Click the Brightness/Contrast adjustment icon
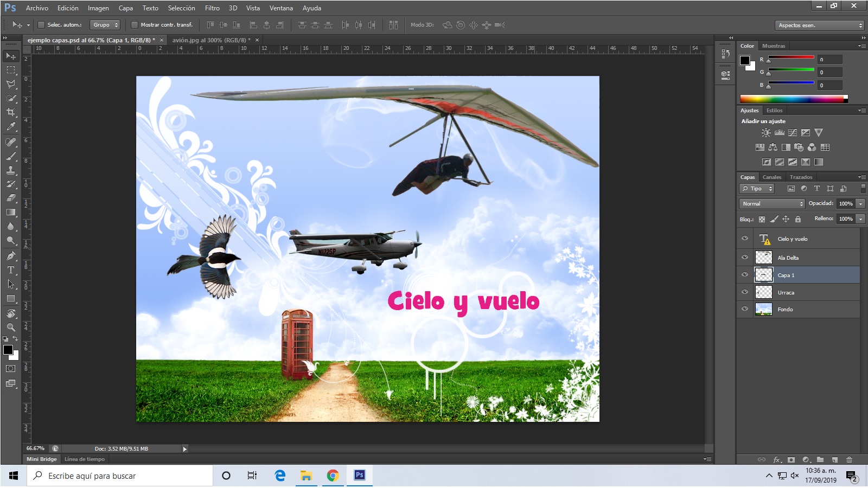This screenshot has width=868, height=488. [x=766, y=132]
